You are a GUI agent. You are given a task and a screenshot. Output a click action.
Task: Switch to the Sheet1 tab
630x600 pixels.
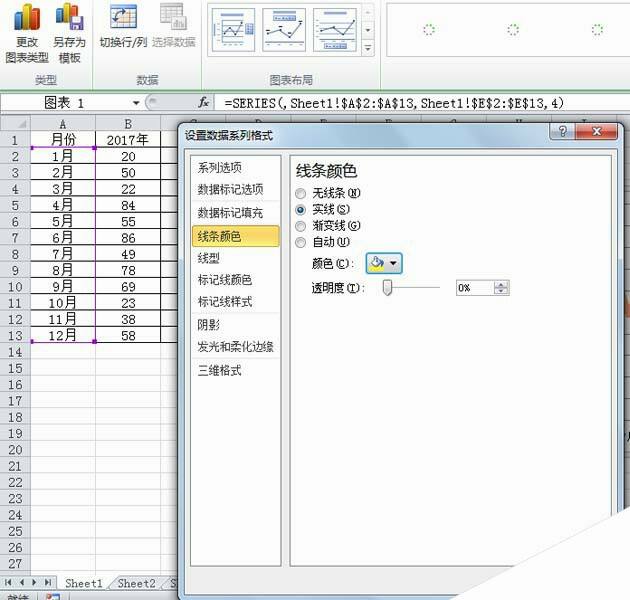[84, 583]
